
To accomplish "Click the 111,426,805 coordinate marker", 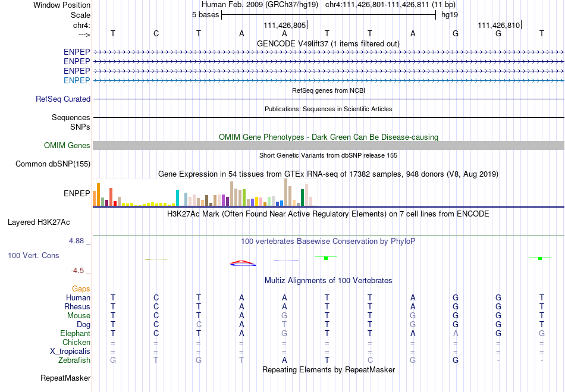I will 285,25.
